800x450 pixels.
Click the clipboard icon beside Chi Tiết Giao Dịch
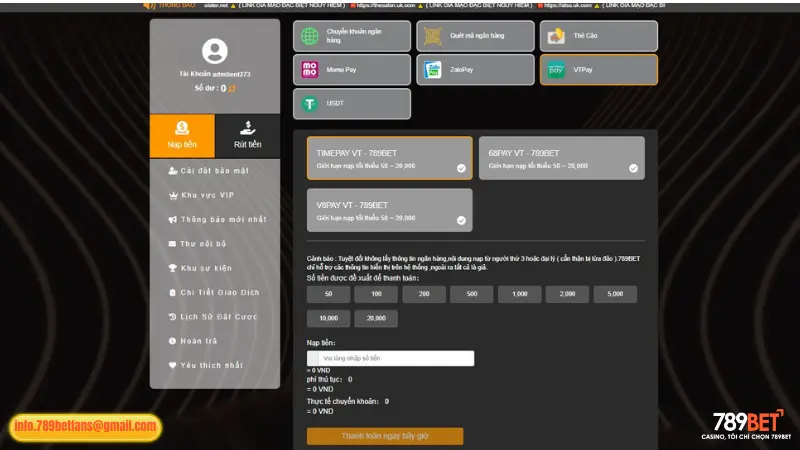coord(172,292)
